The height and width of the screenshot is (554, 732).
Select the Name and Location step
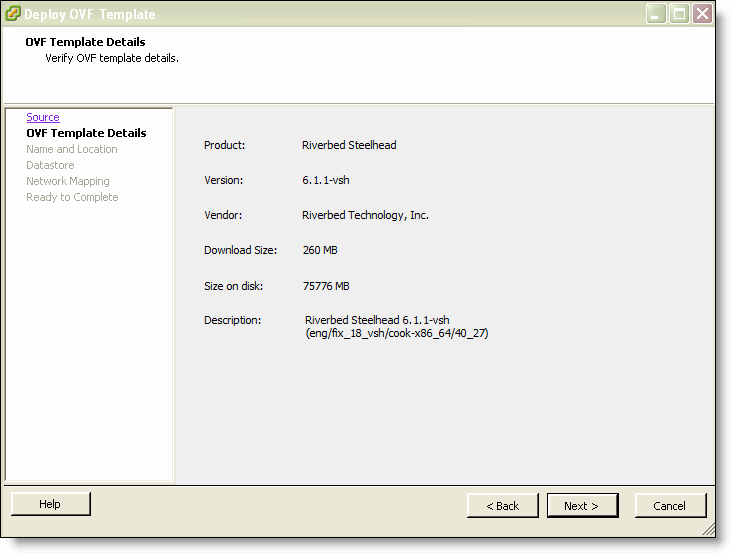click(x=72, y=149)
